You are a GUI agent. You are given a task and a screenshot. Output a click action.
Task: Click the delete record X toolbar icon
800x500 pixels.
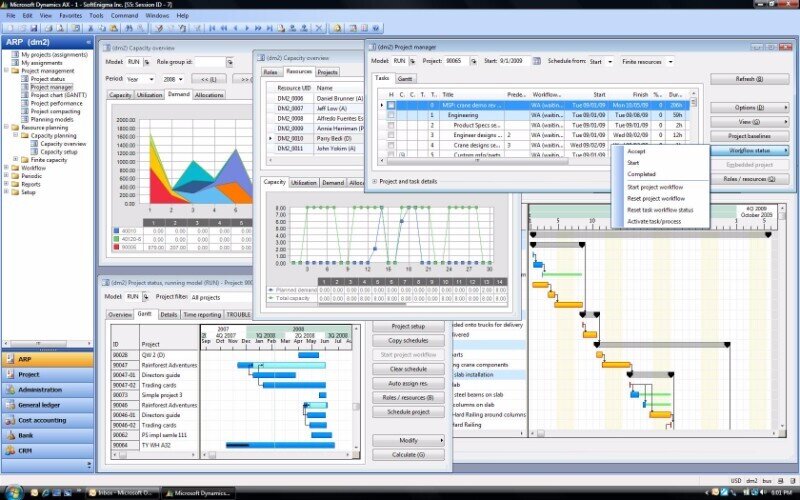(319, 28)
